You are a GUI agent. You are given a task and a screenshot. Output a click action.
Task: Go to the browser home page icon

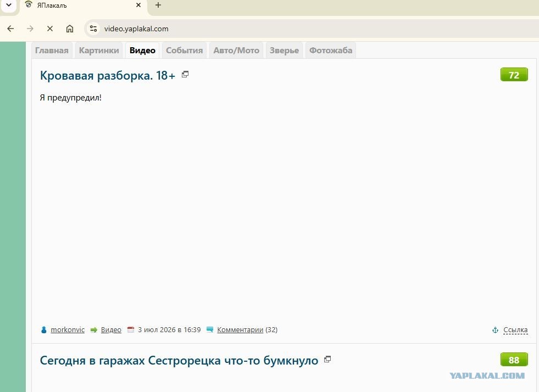(70, 29)
